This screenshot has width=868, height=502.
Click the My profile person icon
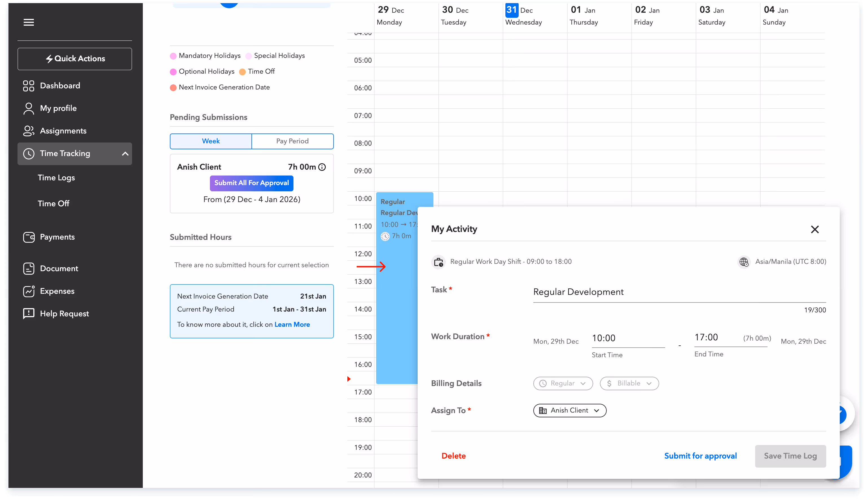pos(29,109)
